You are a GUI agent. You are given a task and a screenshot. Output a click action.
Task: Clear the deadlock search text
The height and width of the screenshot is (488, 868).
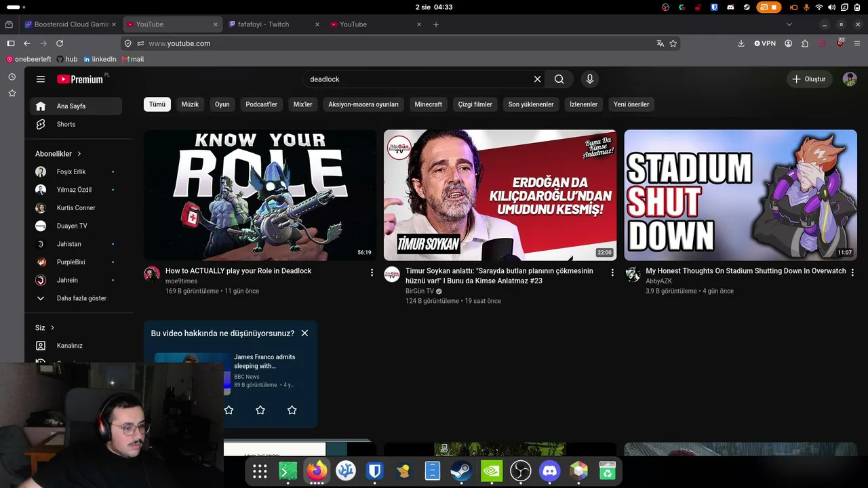(537, 79)
